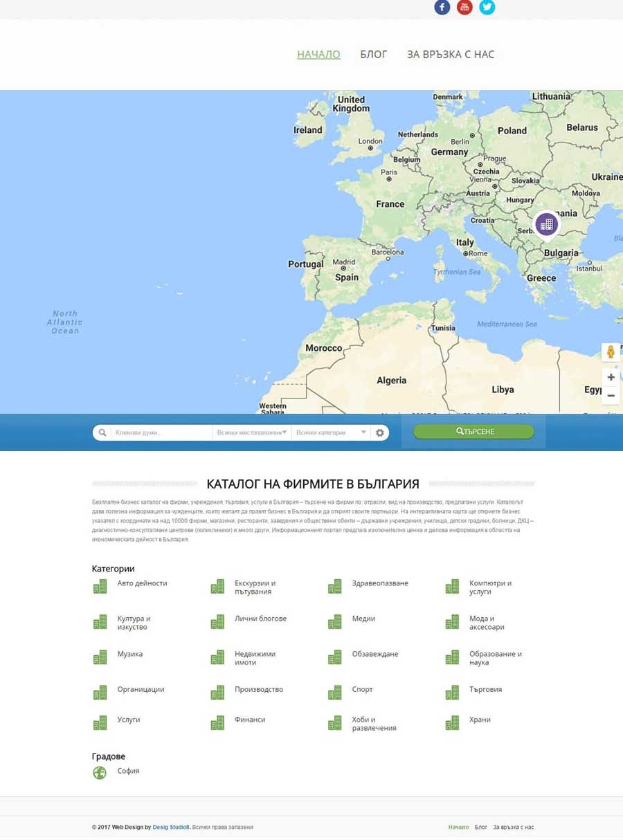Focus the Ключови думи keyword field
623x840 pixels.
point(161,432)
